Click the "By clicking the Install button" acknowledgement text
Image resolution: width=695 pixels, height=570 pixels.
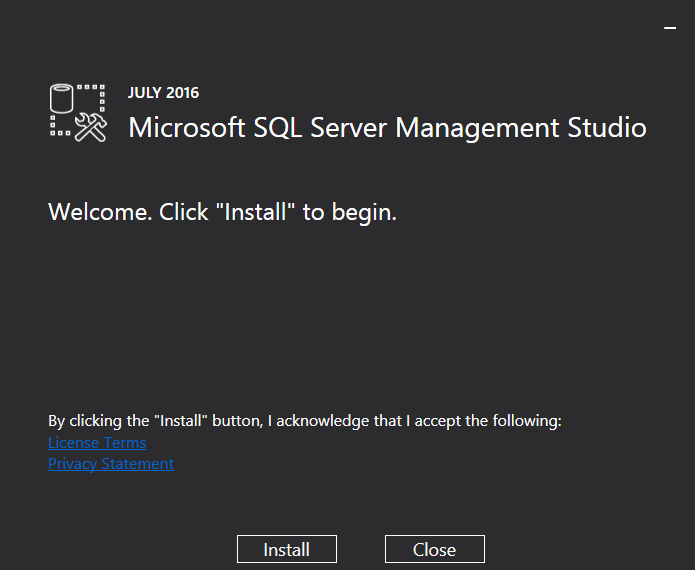coord(305,421)
